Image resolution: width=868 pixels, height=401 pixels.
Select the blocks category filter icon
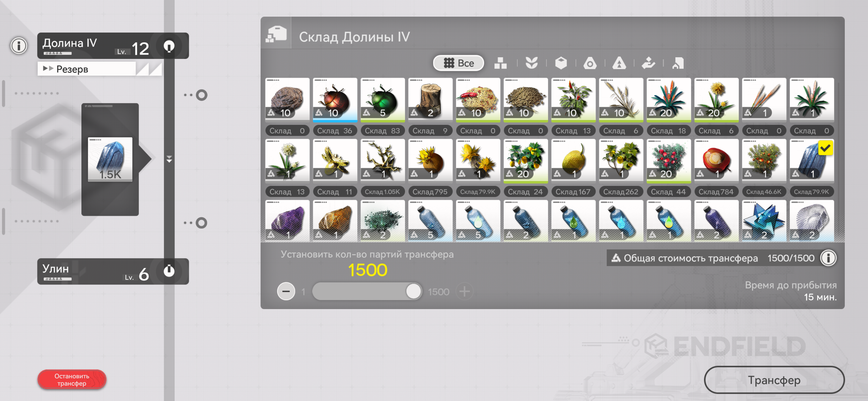[x=500, y=63]
